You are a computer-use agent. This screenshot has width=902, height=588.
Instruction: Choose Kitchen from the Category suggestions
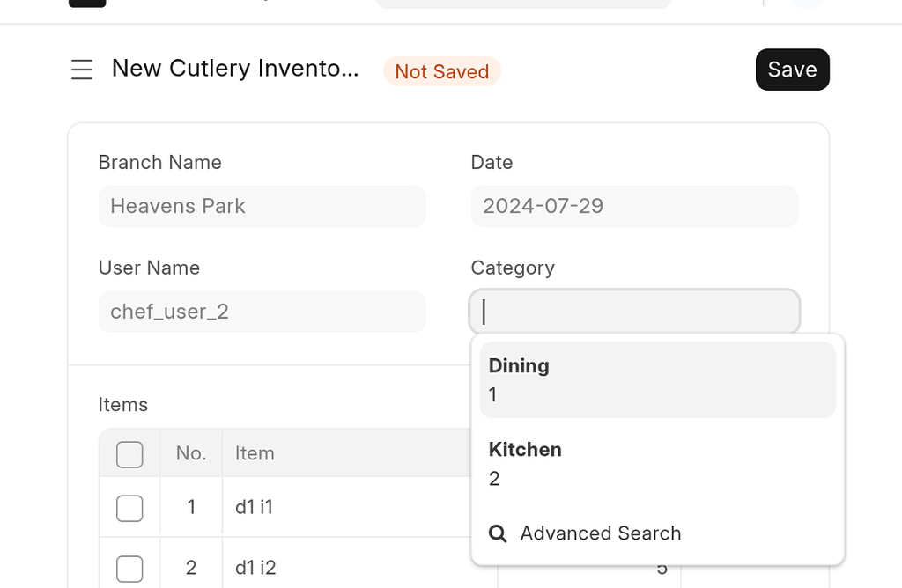(657, 464)
